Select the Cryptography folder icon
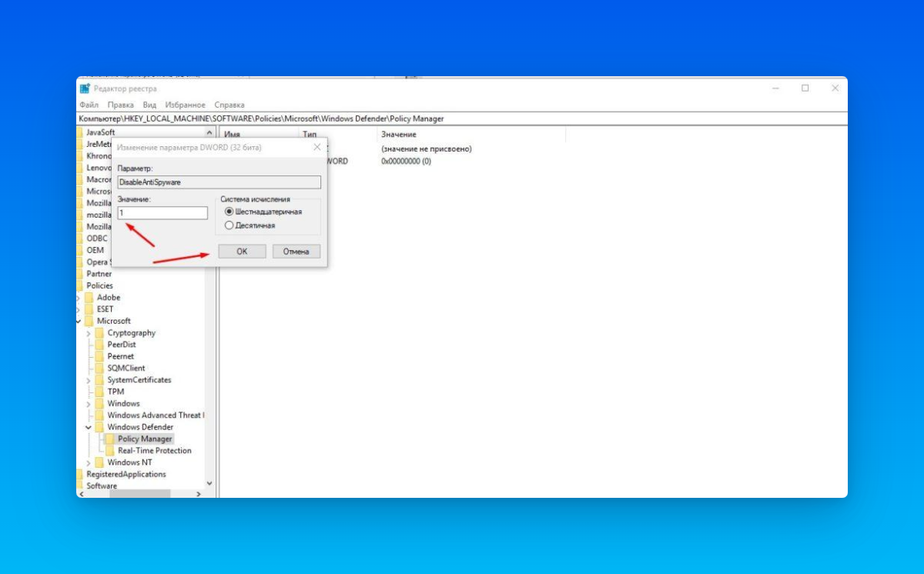 (100, 333)
